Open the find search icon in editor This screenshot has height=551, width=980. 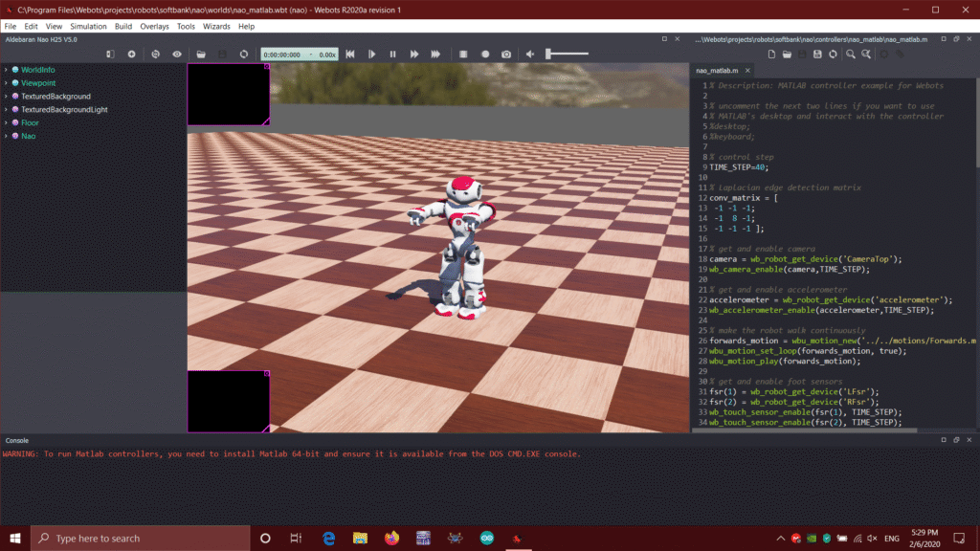(849, 55)
